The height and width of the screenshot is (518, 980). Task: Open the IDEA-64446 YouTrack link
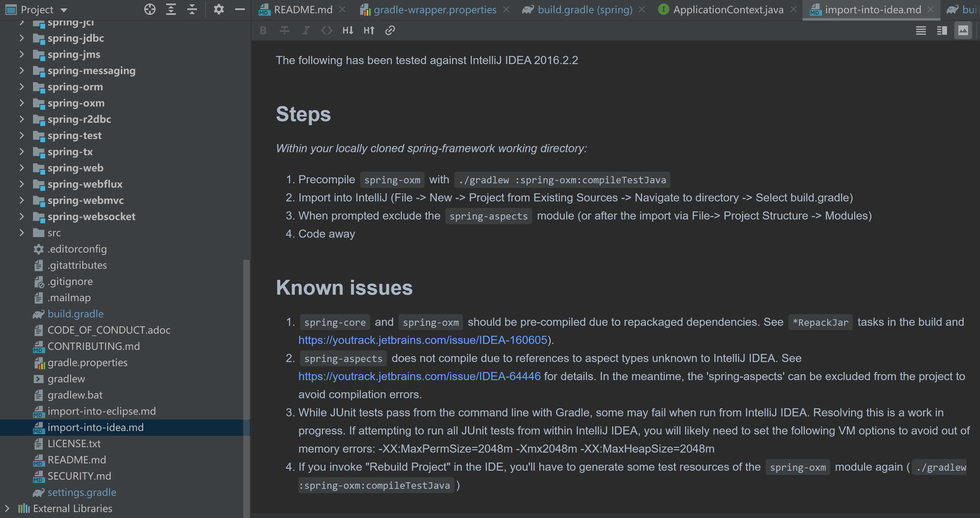(419, 376)
